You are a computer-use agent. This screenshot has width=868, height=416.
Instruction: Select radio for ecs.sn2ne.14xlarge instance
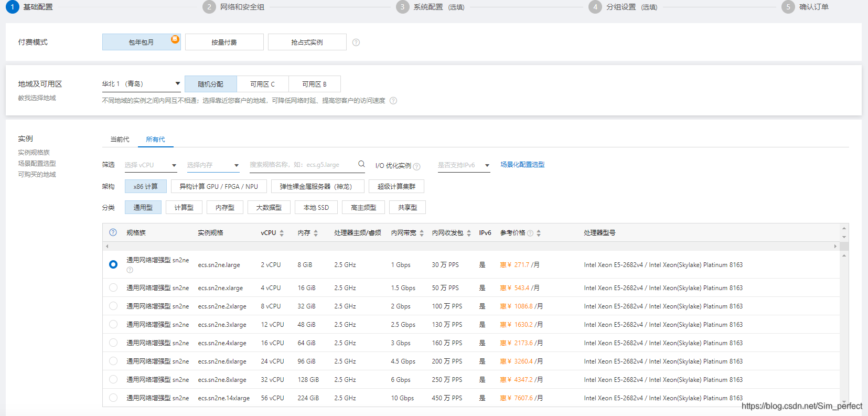coord(113,398)
